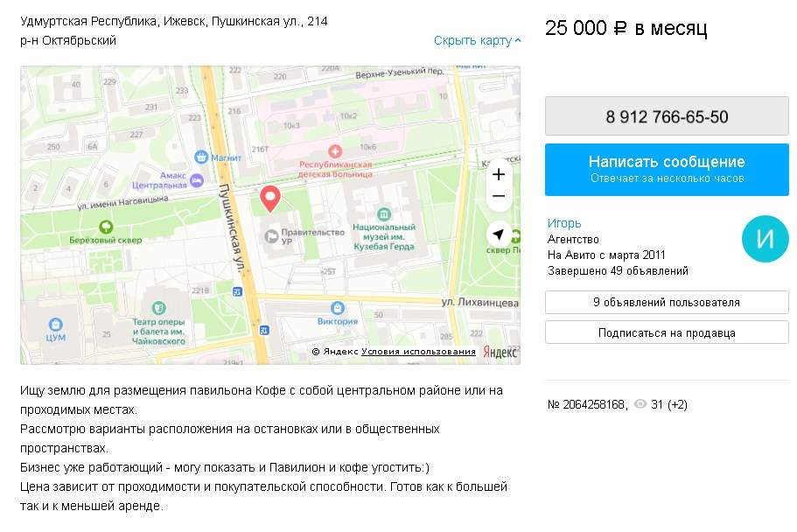This screenshot has height=532, width=797.
Task: Select the Магнит shop icon on map
Action: click(201, 157)
